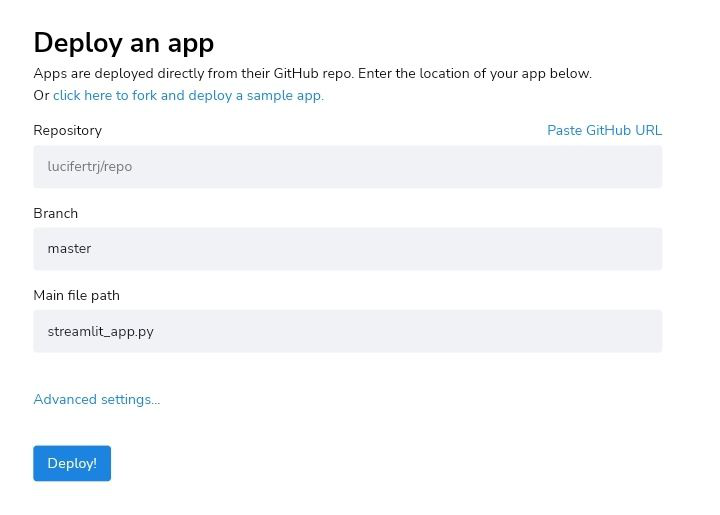Image resolution: width=720 pixels, height=515 pixels.
Task: Focus the Repository input field
Action: (348, 167)
